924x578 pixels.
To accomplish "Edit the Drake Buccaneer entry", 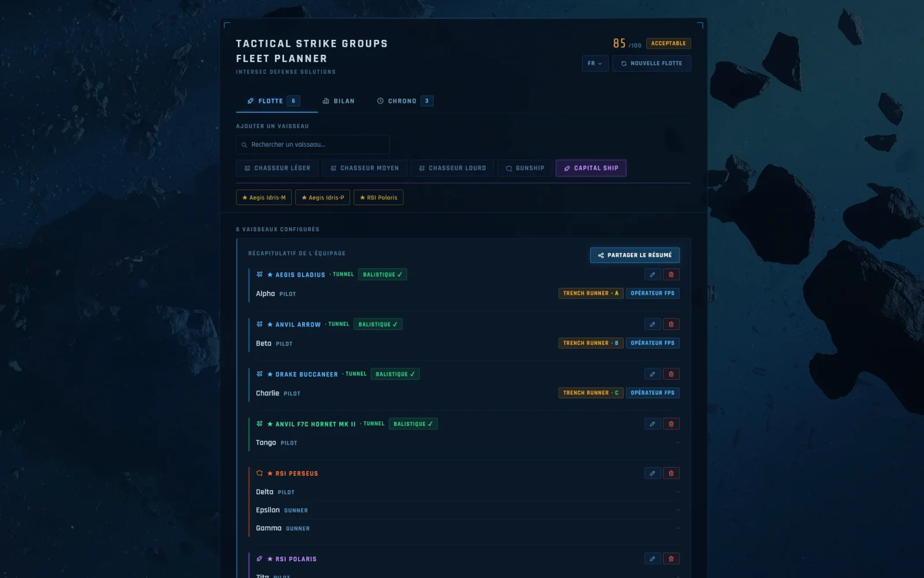I will pos(653,374).
